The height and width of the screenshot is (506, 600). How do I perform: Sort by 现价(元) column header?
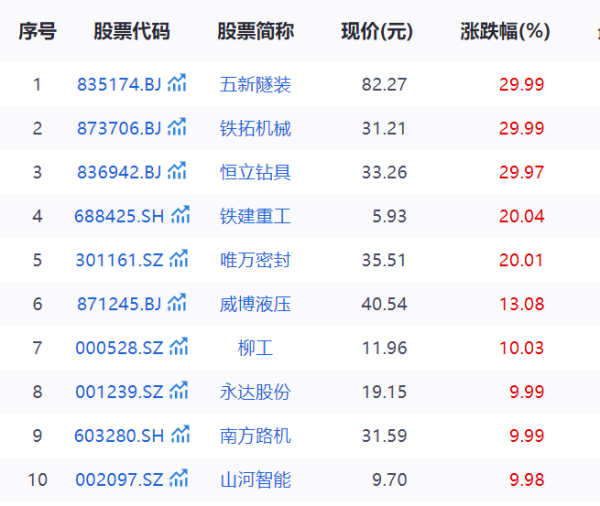point(377,31)
